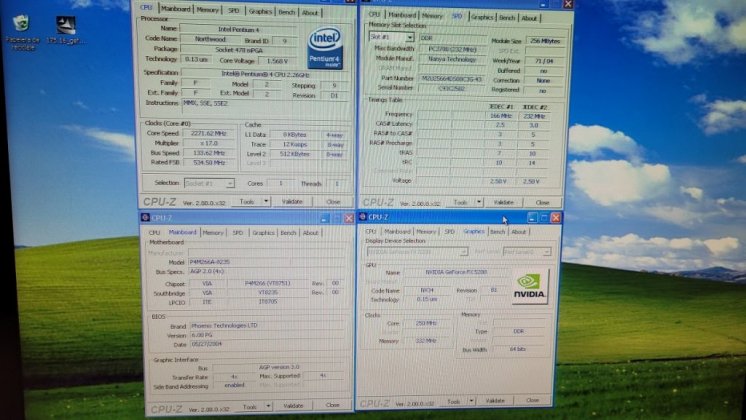This screenshot has height=420, width=746.
Task: Click Close button in SPD window
Action: click(x=542, y=202)
